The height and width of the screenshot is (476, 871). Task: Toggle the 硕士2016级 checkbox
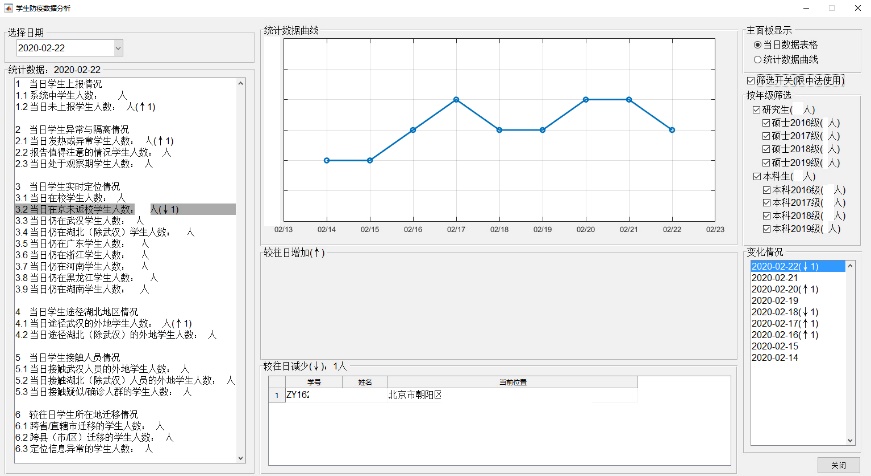767,122
